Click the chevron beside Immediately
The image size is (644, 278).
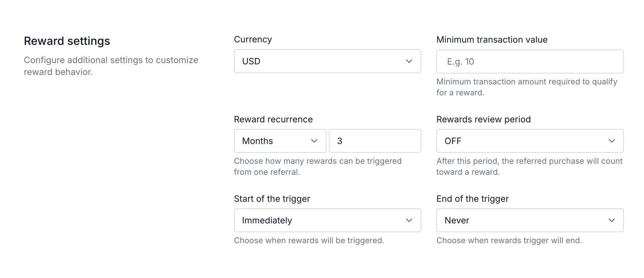point(409,220)
